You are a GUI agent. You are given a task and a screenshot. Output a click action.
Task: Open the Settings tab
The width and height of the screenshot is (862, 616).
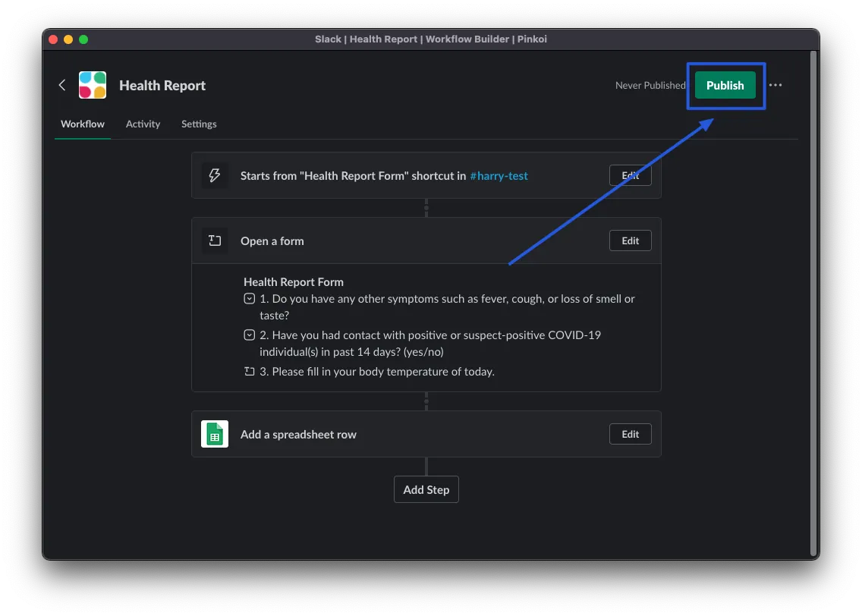(199, 124)
